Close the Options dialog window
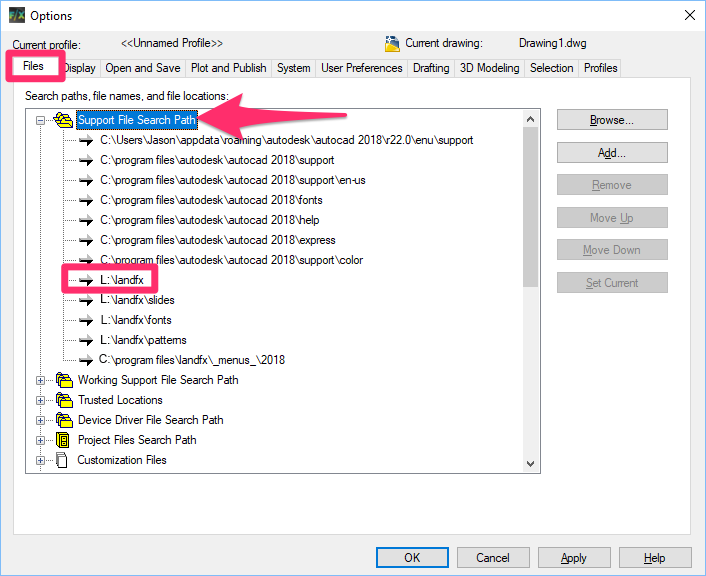Image resolution: width=706 pixels, height=576 pixels. (689, 15)
